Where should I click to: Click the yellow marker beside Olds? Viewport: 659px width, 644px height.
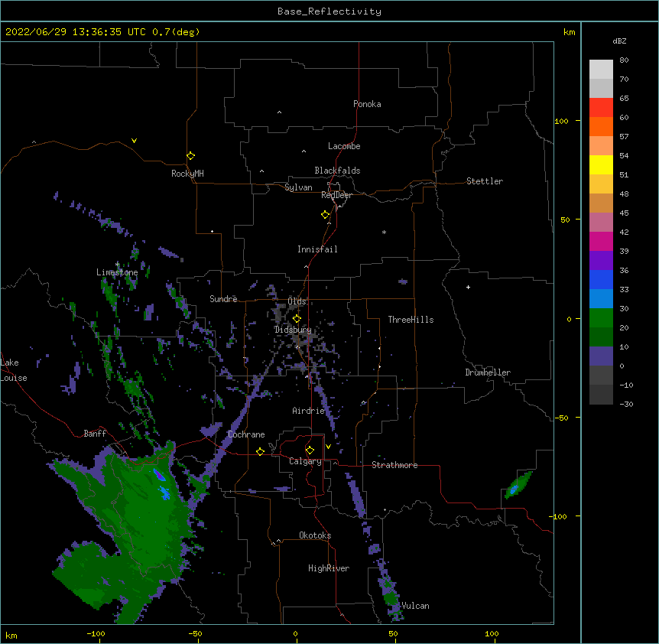(297, 319)
